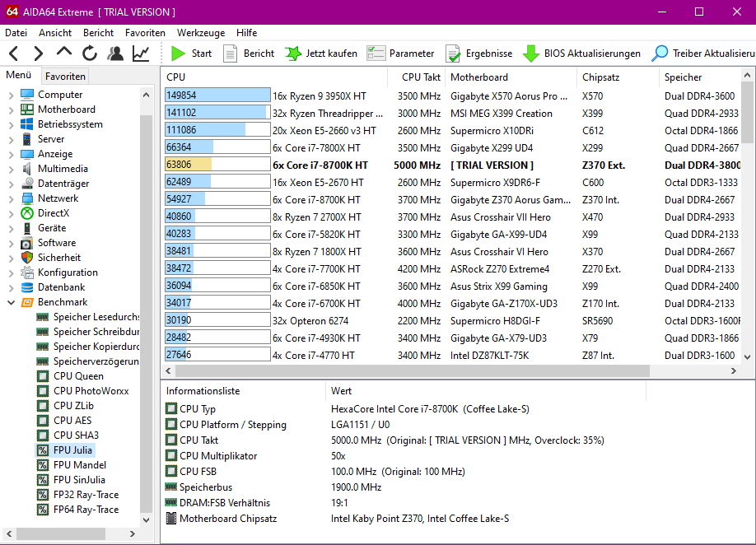The width and height of the screenshot is (756, 545).
Task: Open the Hilfe menu
Action: (246, 33)
